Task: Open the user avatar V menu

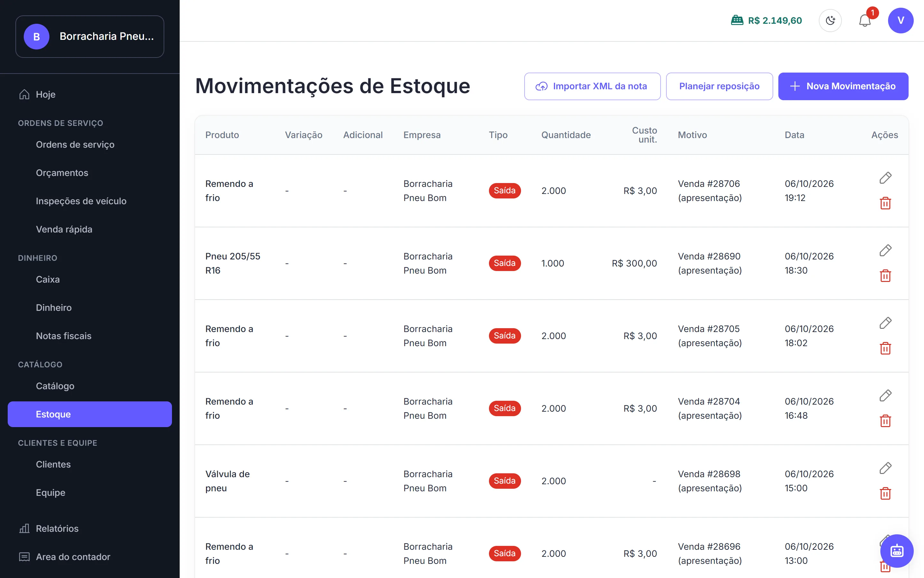Action: [x=900, y=21]
